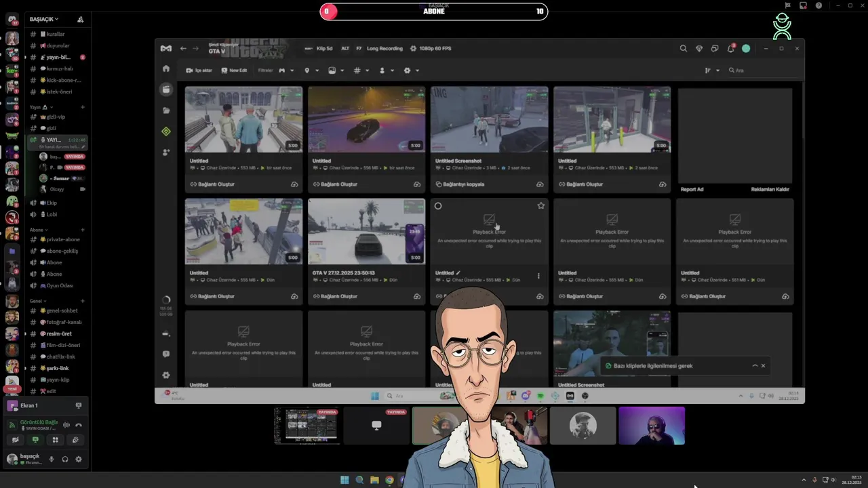
Task: Open Medal person filter dropdown
Action: coord(386,70)
